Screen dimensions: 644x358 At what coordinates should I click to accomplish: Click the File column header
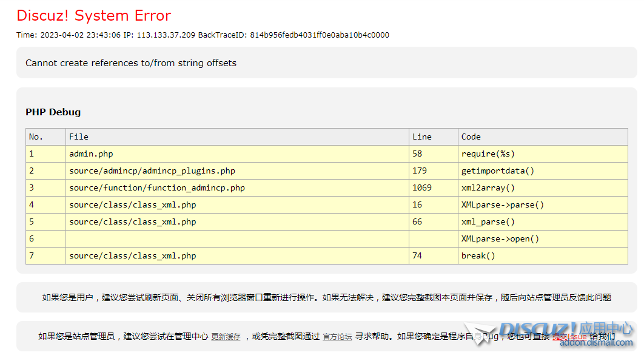[x=79, y=137]
